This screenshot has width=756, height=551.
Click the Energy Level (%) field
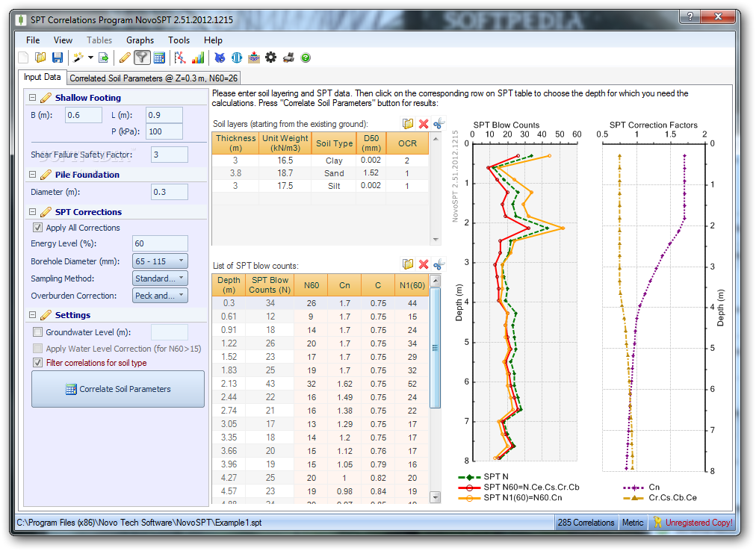(160, 243)
